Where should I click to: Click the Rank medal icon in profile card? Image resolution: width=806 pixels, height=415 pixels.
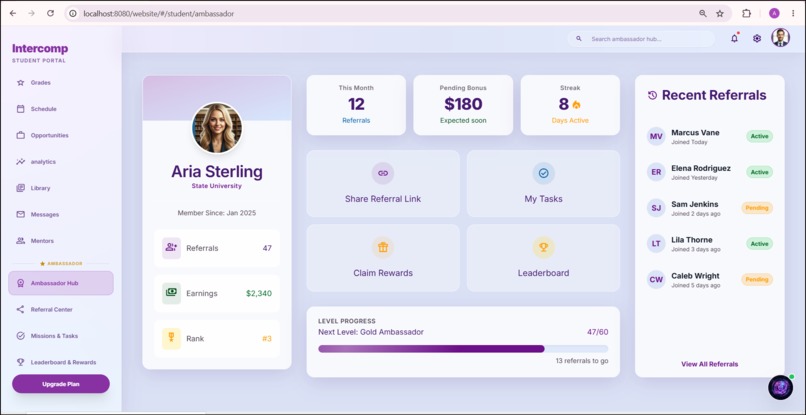click(171, 338)
